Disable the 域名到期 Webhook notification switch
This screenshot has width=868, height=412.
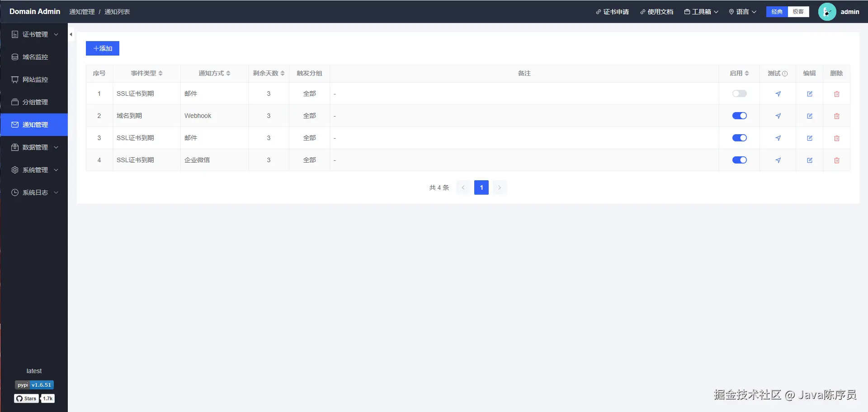pyautogui.click(x=740, y=116)
